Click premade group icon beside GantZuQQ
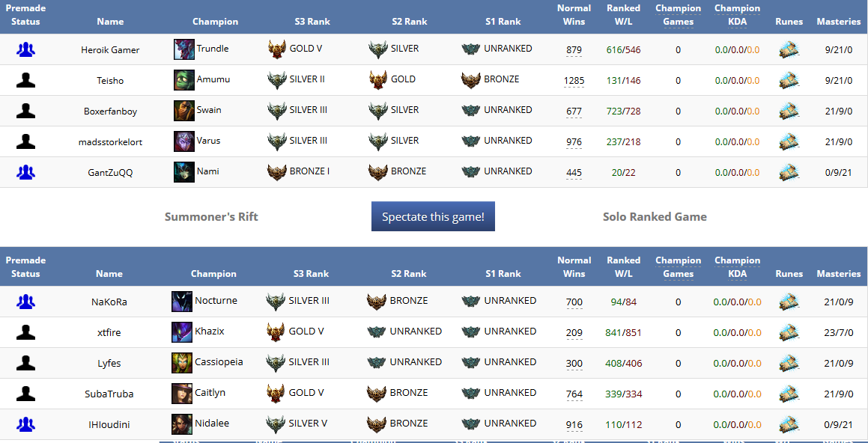Viewport: 868px width, 443px height. 26,172
